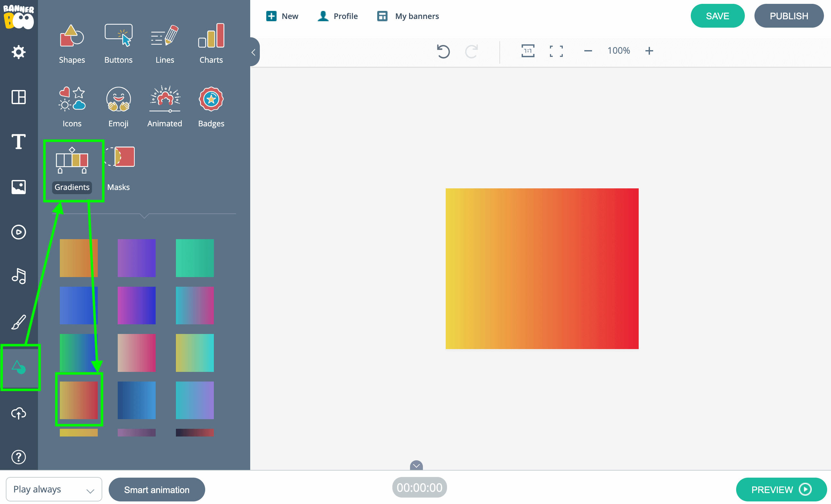The height and width of the screenshot is (504, 831).
Task: Open the Images panel icon
Action: coord(19,187)
